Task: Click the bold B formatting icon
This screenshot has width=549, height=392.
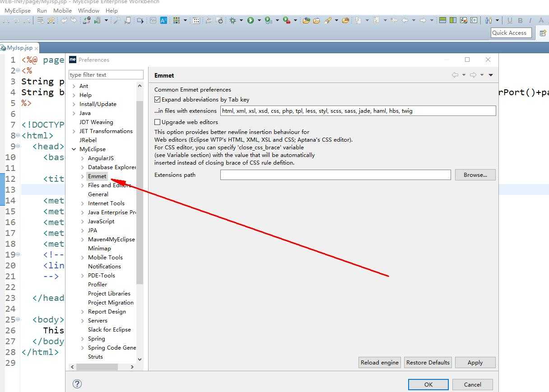Action: point(520,20)
